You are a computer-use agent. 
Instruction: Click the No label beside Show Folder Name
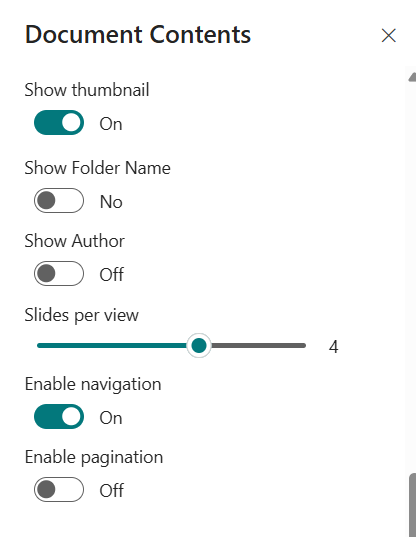(x=111, y=201)
